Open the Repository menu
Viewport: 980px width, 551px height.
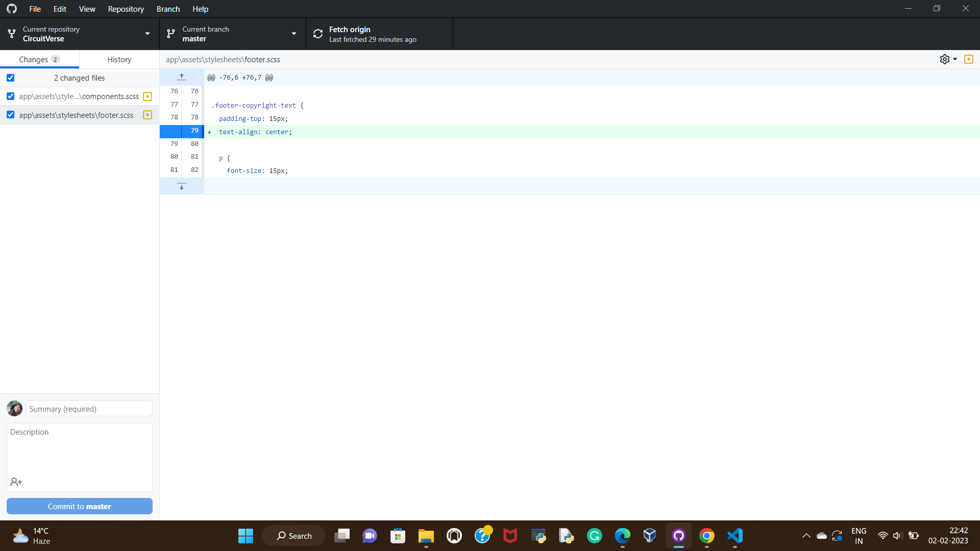pos(126,9)
